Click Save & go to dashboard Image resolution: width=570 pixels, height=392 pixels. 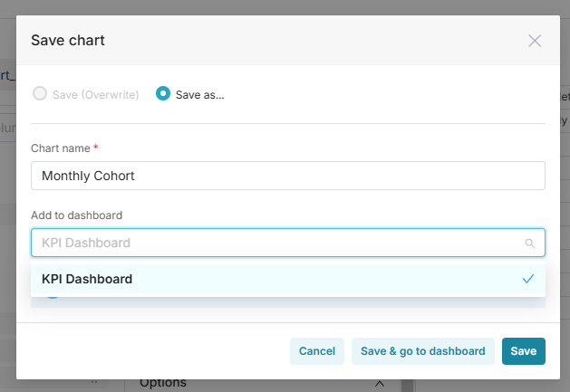(423, 351)
